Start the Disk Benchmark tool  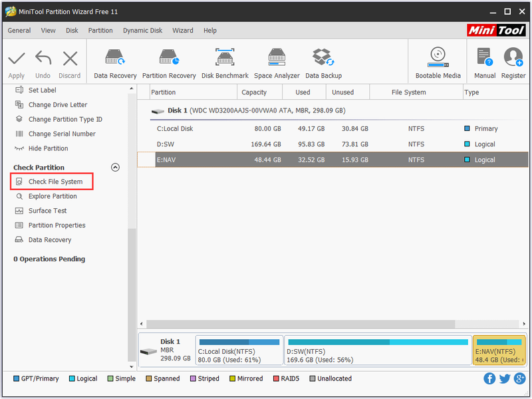tap(225, 64)
